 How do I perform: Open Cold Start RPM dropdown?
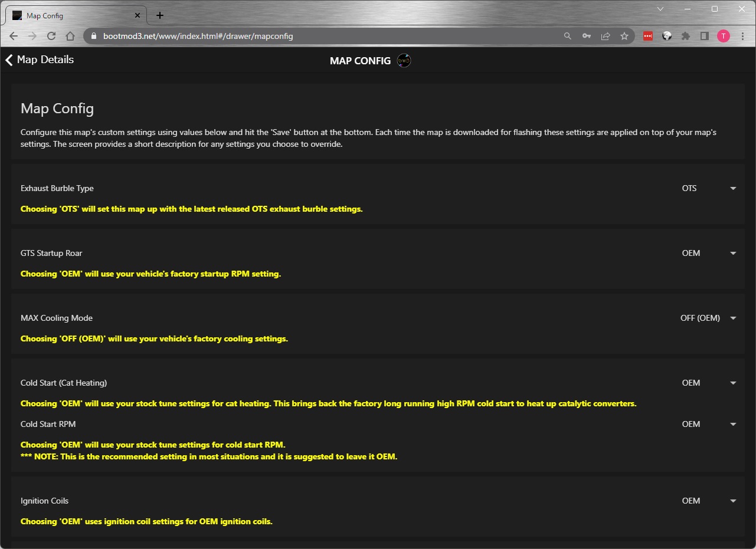tap(708, 424)
